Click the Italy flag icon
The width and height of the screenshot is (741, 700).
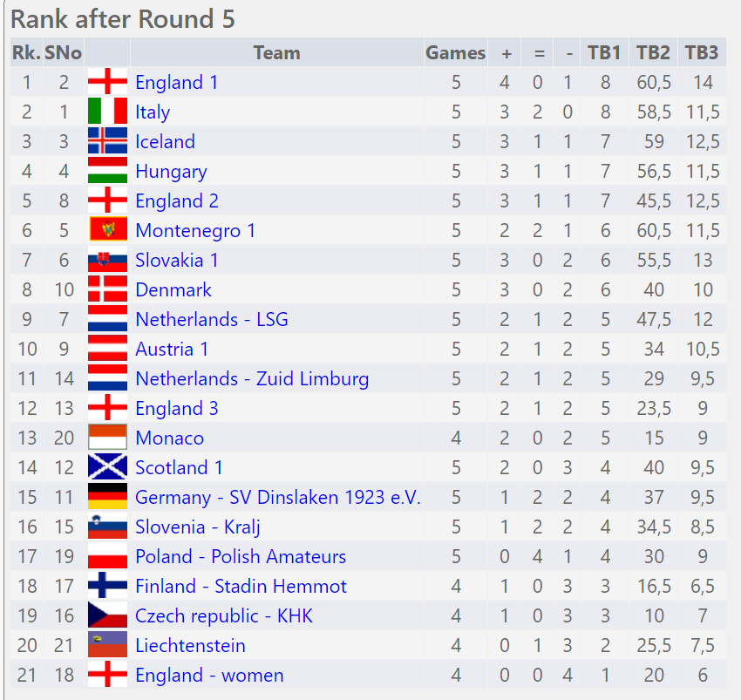[107, 112]
